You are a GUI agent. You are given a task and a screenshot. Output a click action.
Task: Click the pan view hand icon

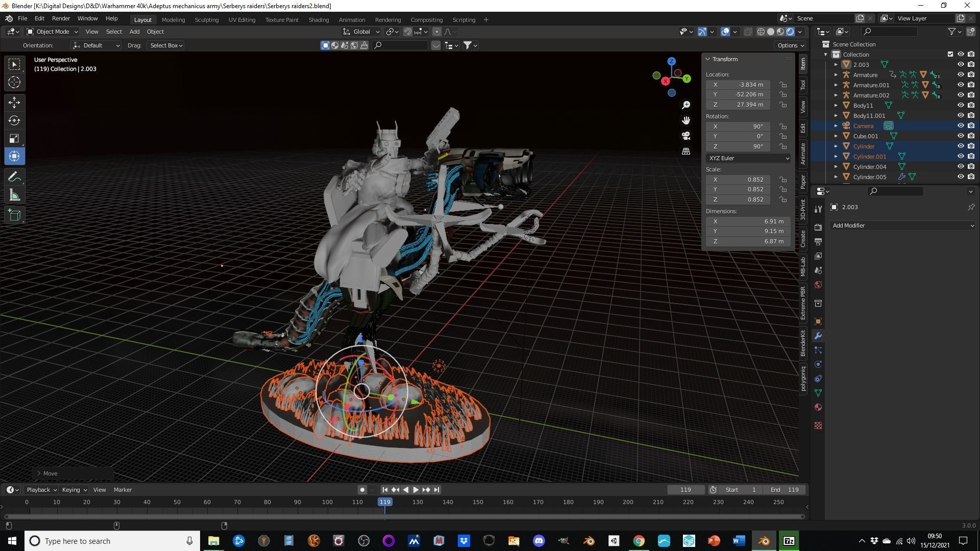coord(686,120)
